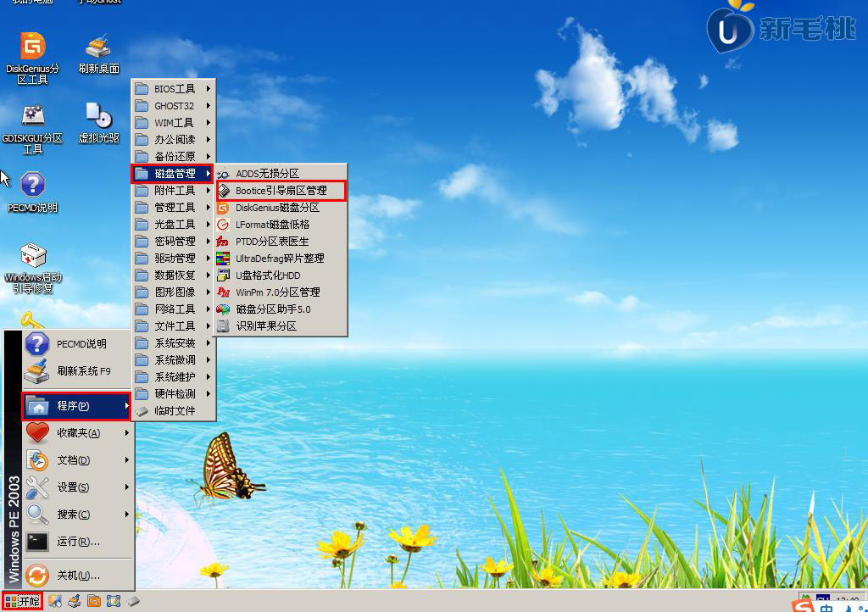Click the 程序(P) folder icon

click(x=37, y=406)
